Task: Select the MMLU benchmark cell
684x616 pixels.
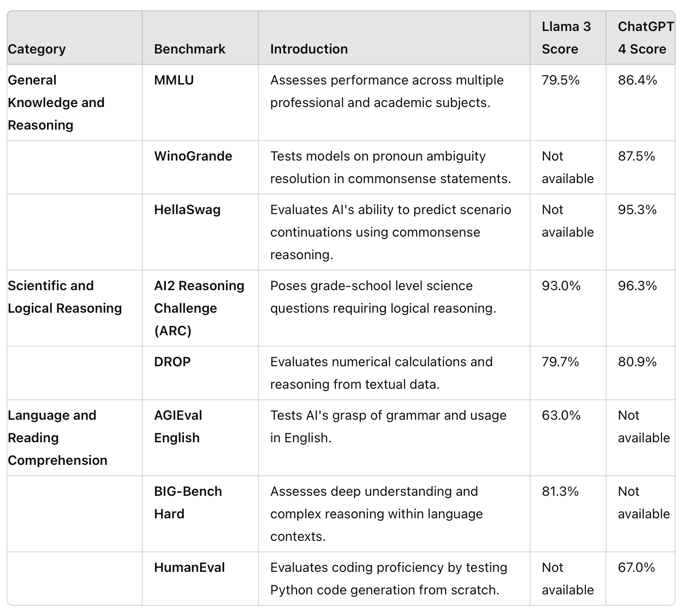Action: pos(174,80)
